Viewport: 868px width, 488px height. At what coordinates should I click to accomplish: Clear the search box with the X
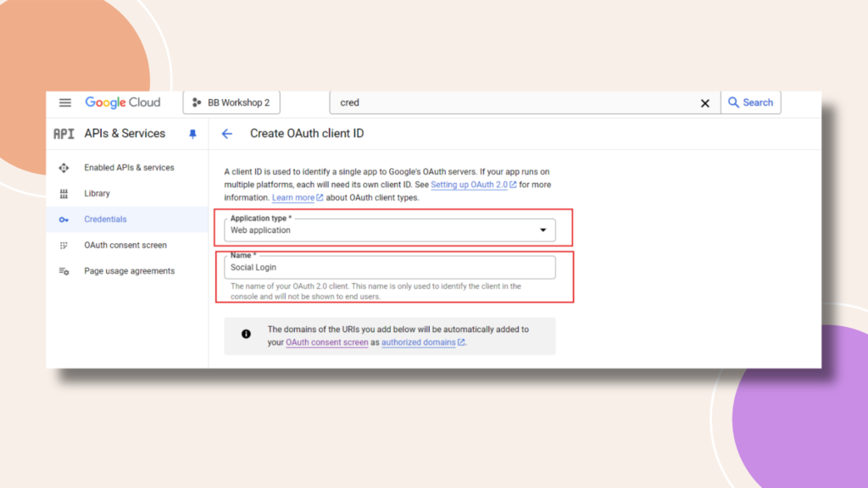(704, 103)
